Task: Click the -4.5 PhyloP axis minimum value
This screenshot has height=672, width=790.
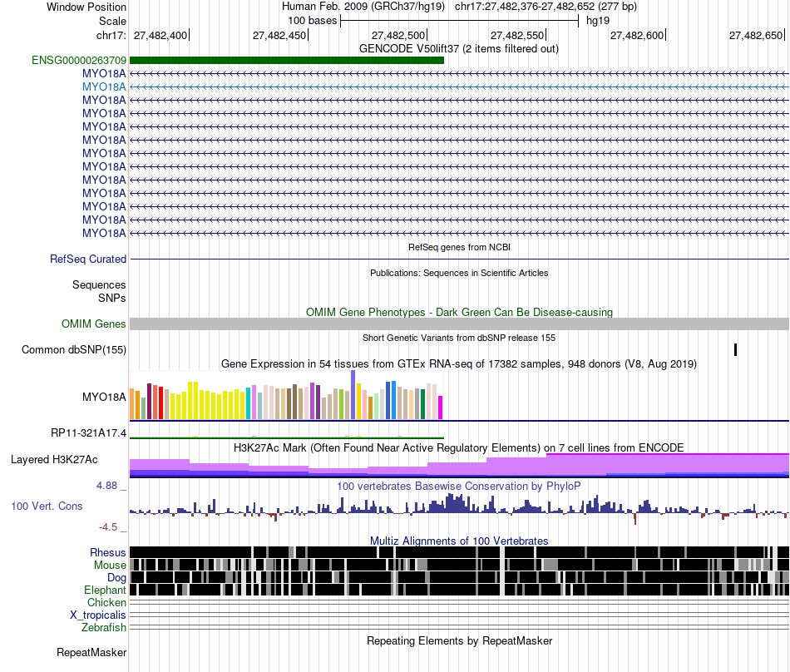Action: click(108, 527)
